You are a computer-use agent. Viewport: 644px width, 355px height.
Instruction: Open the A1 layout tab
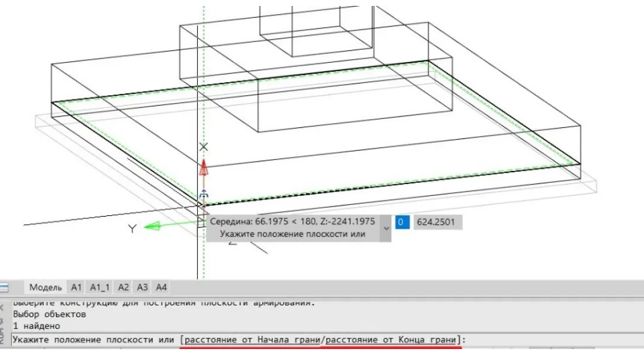coord(76,288)
